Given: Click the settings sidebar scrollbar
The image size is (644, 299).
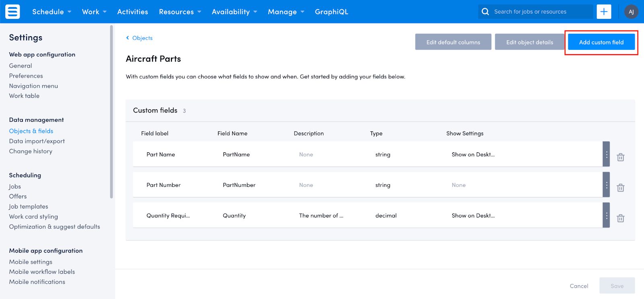Looking at the screenshot, I should 111,113.
